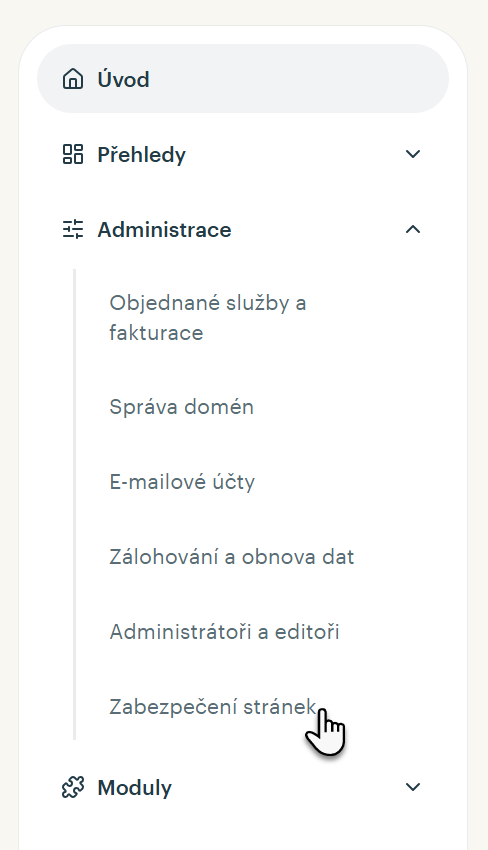The image size is (488, 850).
Task: Expand the Moduly section with its chevron
Action: click(x=413, y=787)
